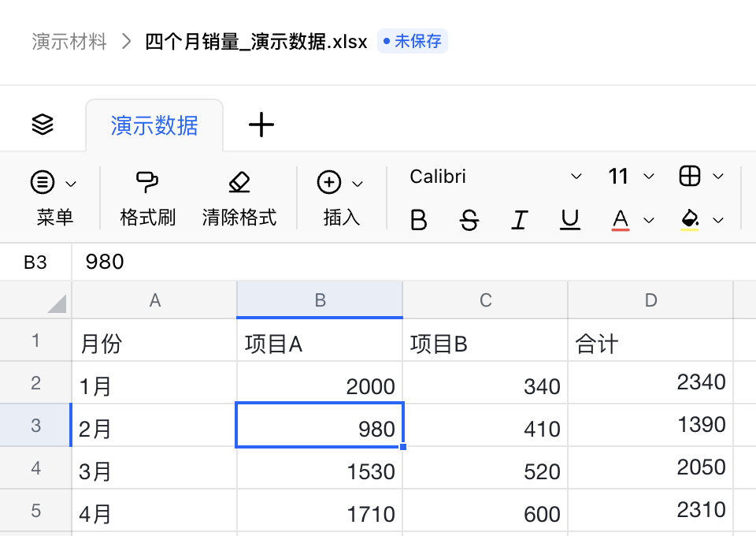Click the cell with value 1710
The width and height of the screenshot is (756, 536).
(320, 510)
